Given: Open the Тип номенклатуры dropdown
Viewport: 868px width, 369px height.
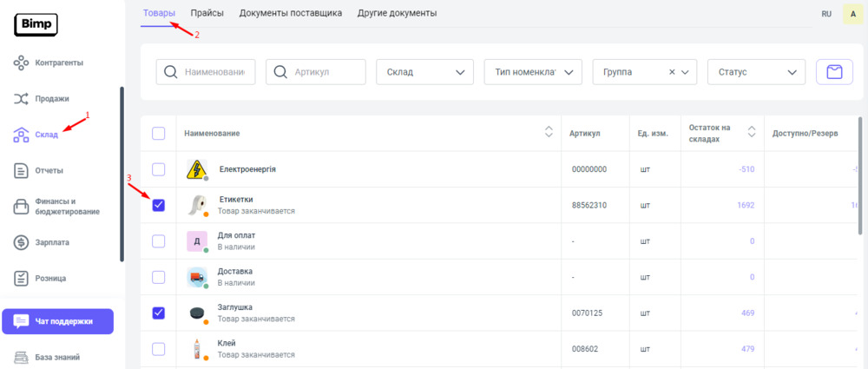Looking at the screenshot, I should click(532, 72).
